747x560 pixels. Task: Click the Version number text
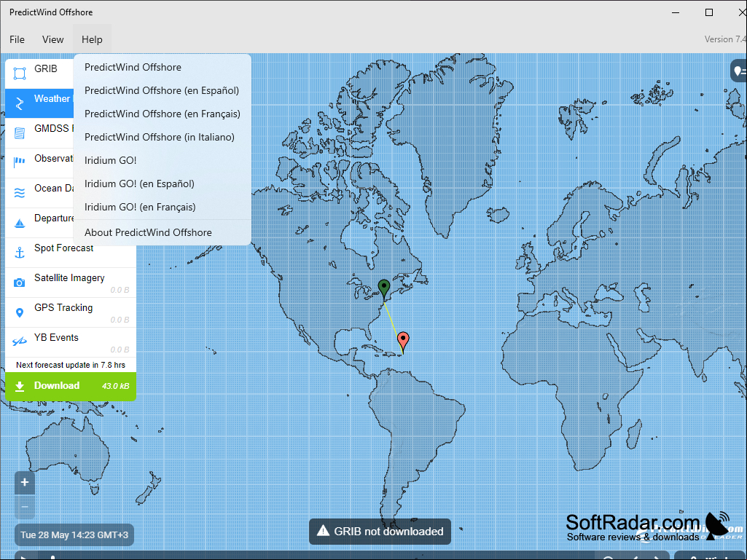[726, 39]
